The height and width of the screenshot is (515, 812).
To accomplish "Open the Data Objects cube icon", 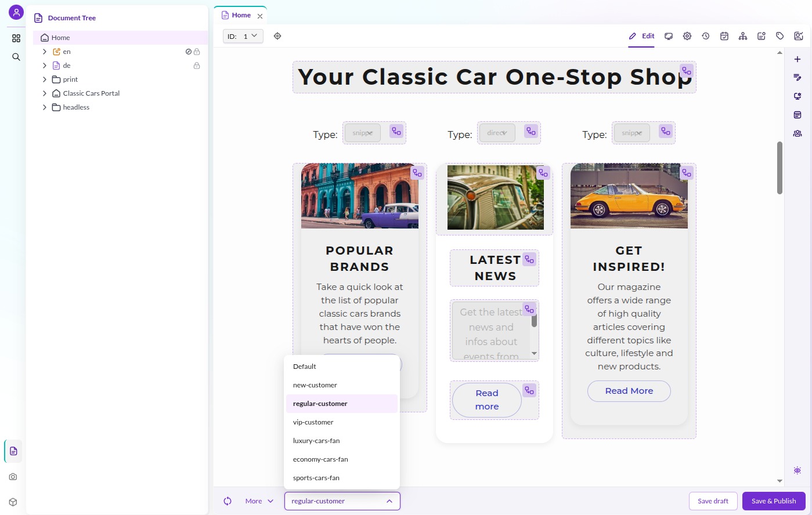I will (x=13, y=502).
